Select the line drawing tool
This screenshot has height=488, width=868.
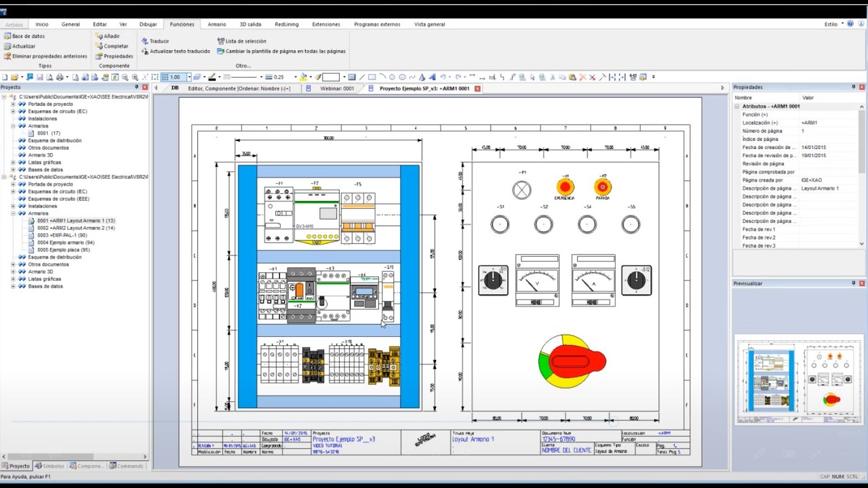[x=362, y=77]
